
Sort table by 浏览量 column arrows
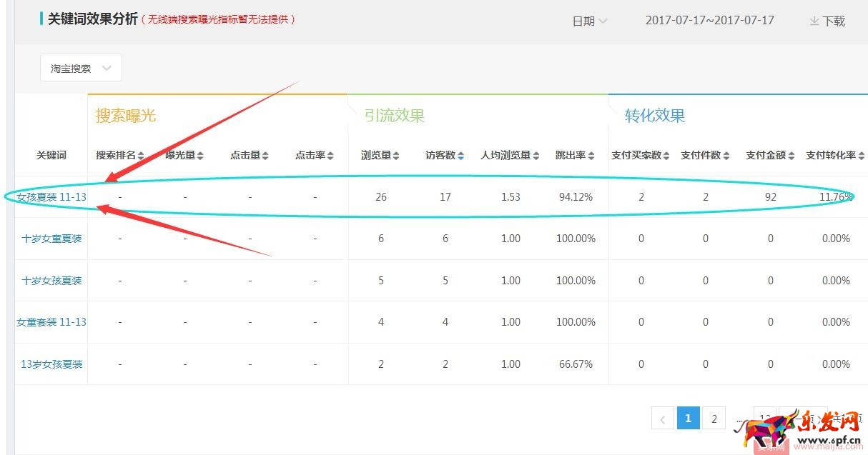pos(396,154)
